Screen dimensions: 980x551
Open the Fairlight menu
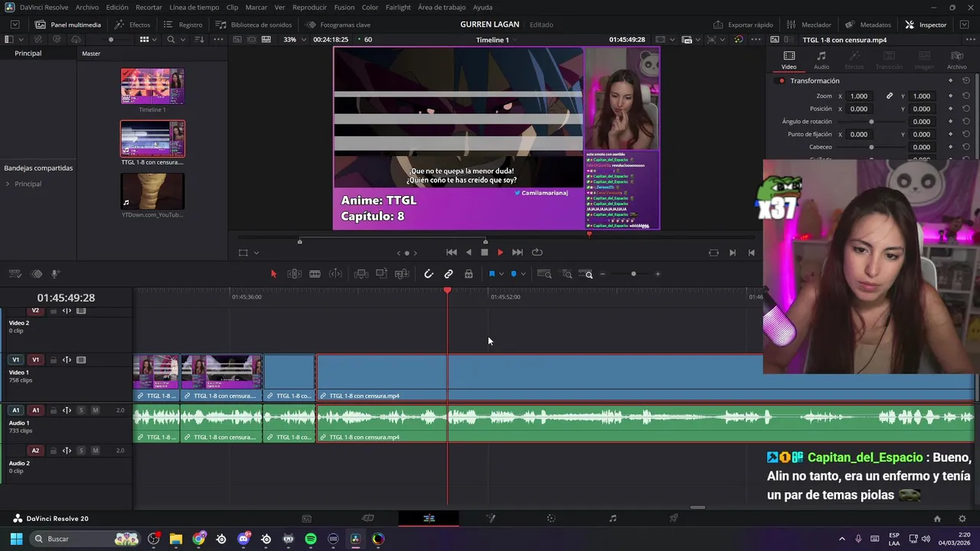[397, 7]
